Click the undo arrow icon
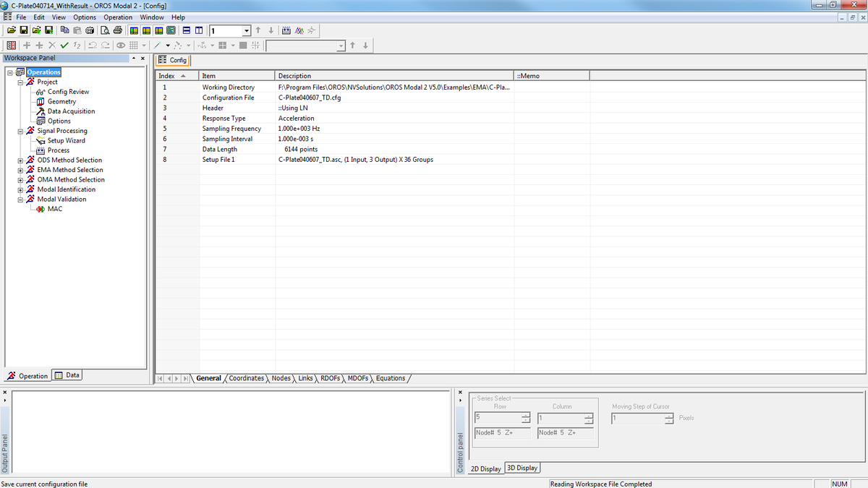The image size is (868, 488). (91, 46)
